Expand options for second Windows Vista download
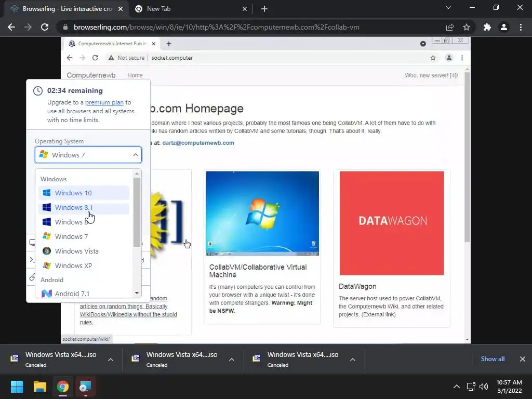The height and width of the screenshot is (399, 532). coord(231,360)
